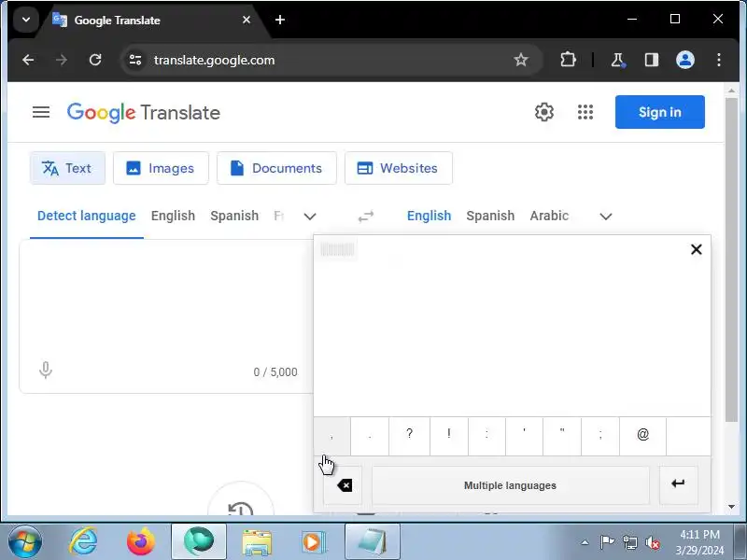Open browser extensions puzzle icon

pos(568,60)
